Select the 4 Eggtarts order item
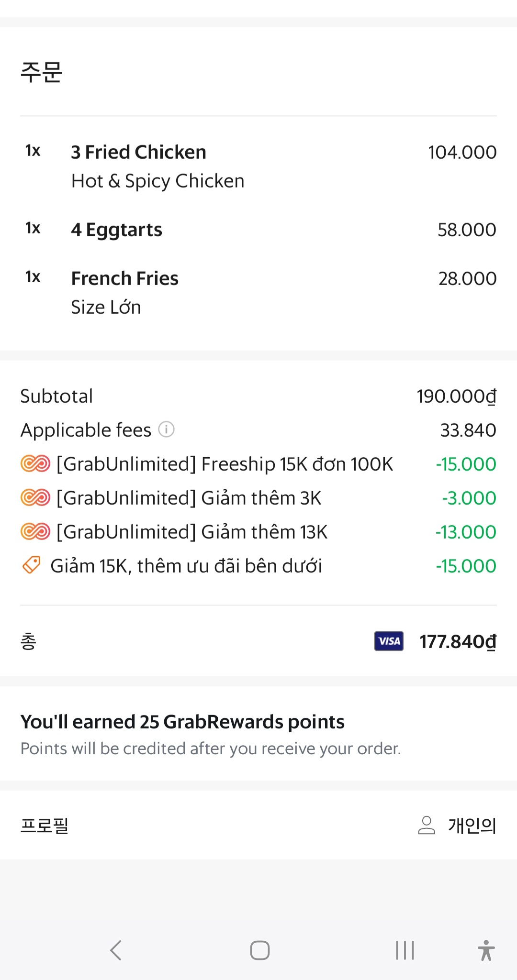This screenshot has height=980, width=517. (117, 230)
